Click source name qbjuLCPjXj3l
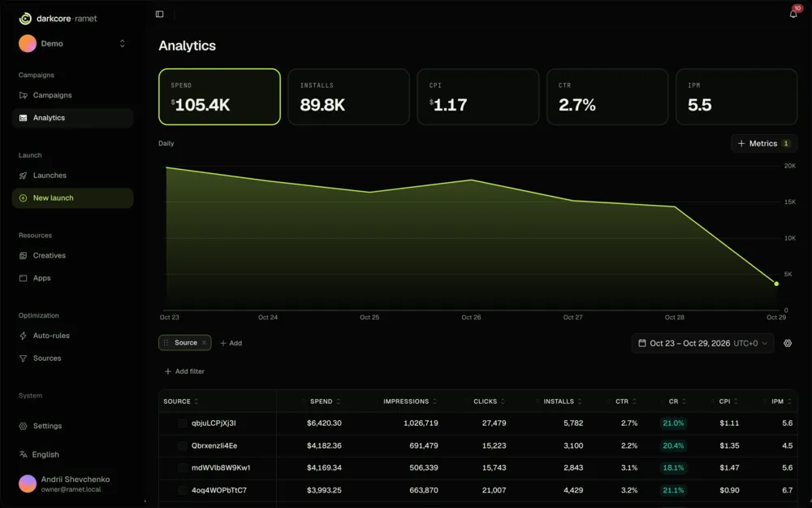 (x=214, y=423)
